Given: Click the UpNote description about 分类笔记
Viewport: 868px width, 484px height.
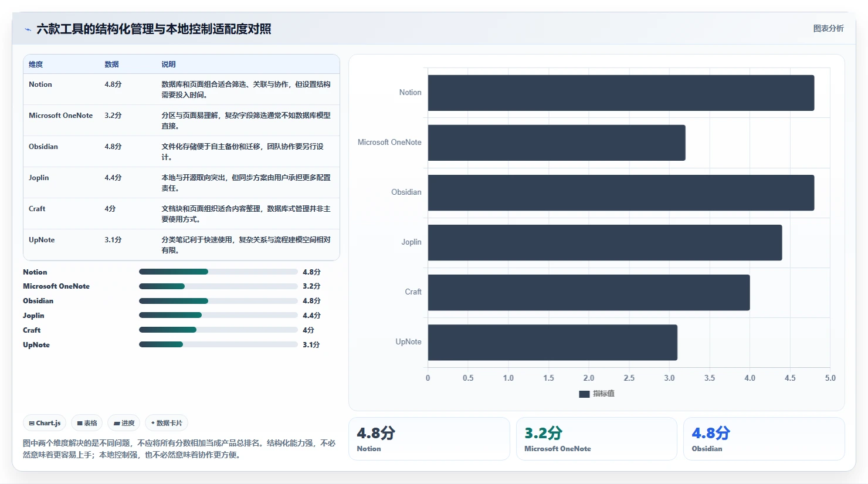Looking at the screenshot, I should coord(246,245).
